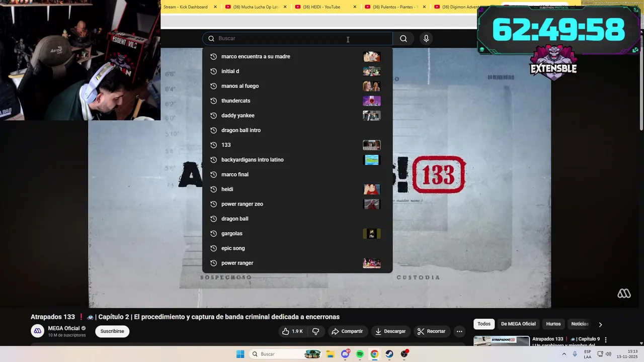Click the system tray microphone icon
Viewport: 644px width, 362px height.
pos(575,354)
